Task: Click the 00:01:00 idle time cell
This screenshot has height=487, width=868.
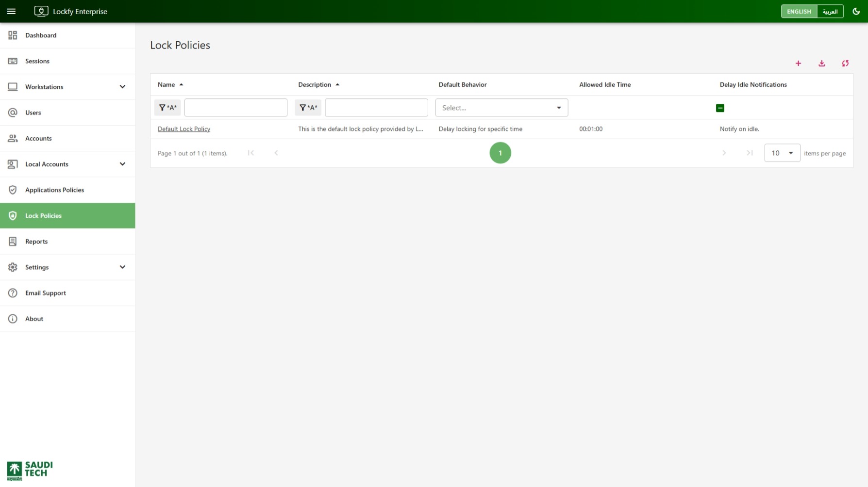Action: (591, 129)
